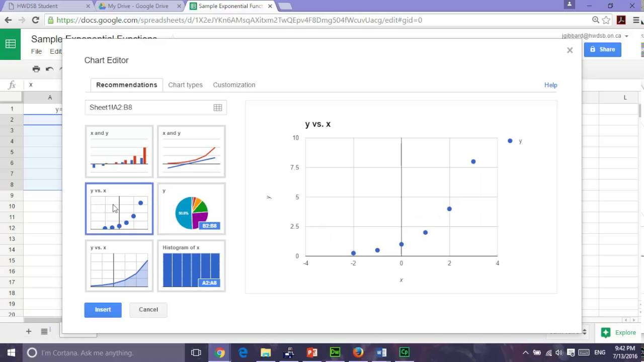Show hidden system tray icons
The width and height of the screenshot is (644, 362).
tap(525, 352)
